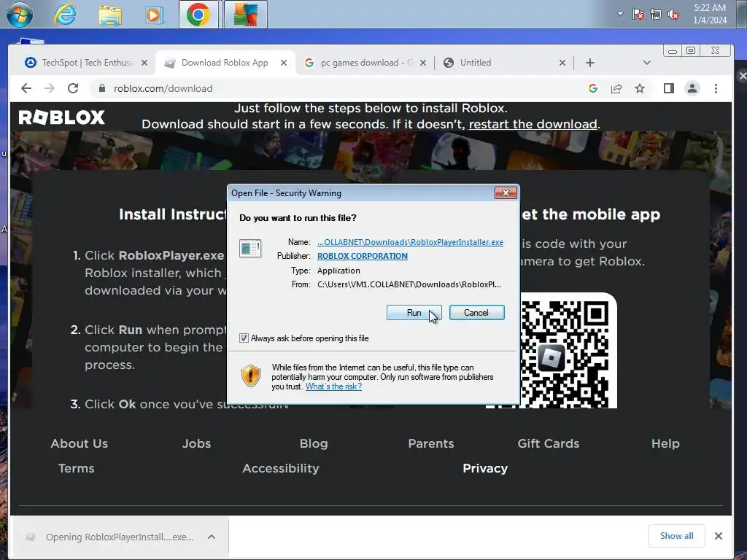Open Windows Media Player taskbar icon
Screen dimensions: 747x560
click(154, 15)
